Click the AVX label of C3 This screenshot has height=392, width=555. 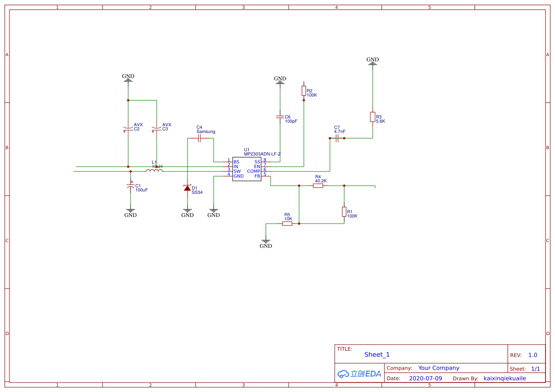[x=167, y=124]
